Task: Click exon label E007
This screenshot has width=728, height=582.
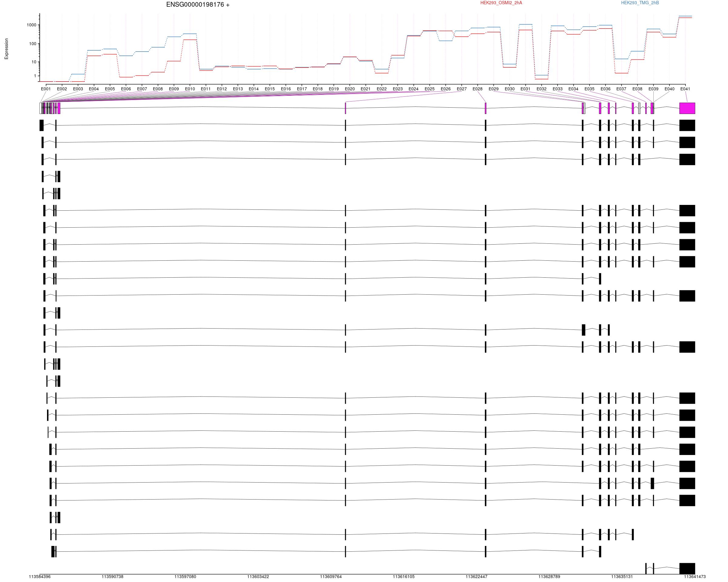Action: pos(142,89)
